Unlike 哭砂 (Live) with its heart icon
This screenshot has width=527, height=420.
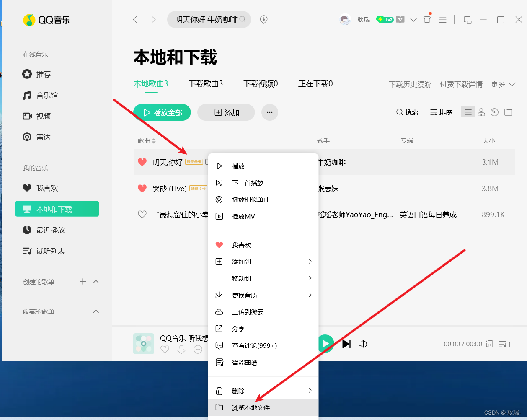point(142,189)
